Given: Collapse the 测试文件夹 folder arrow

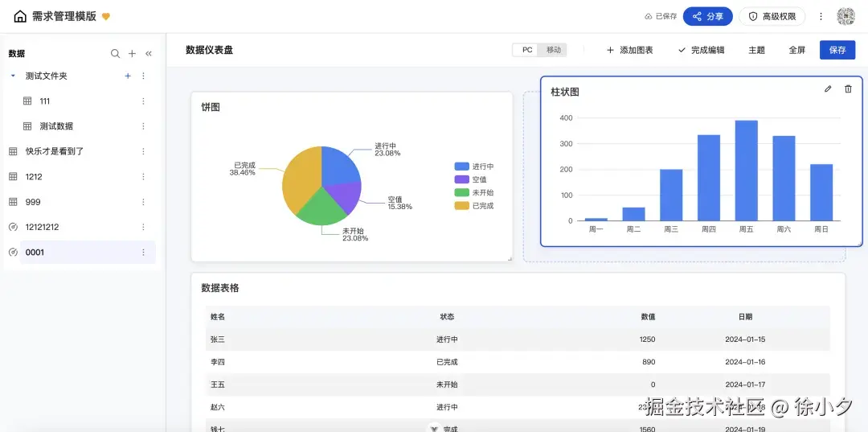Looking at the screenshot, I should click(13, 76).
